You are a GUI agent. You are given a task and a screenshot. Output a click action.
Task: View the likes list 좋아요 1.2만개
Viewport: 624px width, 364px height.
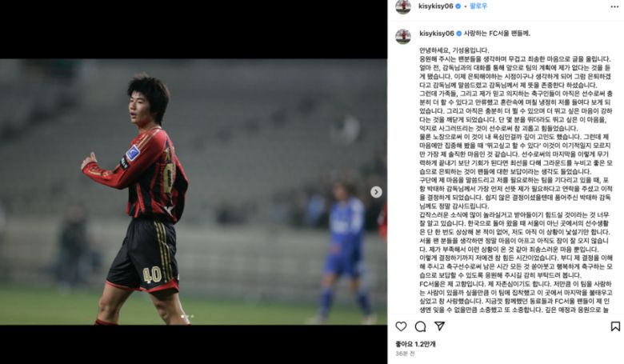point(415,344)
